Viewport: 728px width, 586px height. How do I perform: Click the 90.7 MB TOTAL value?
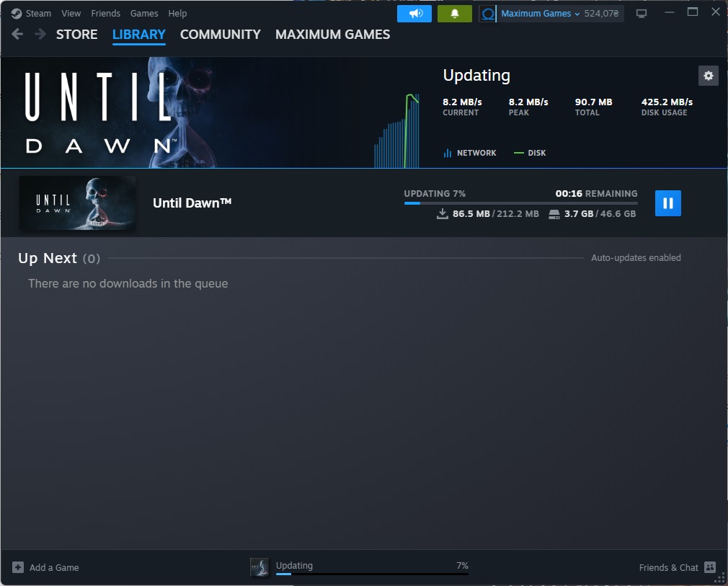point(593,102)
